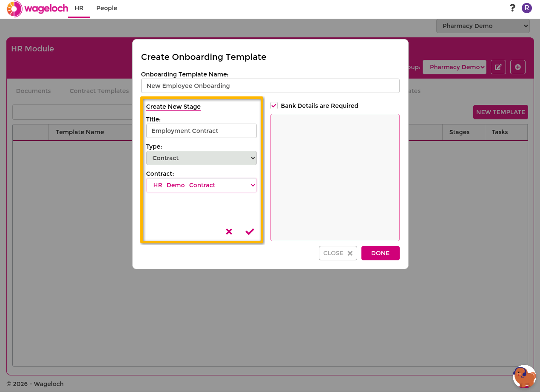
Task: Open the user profile avatar R
Action: click(x=527, y=8)
